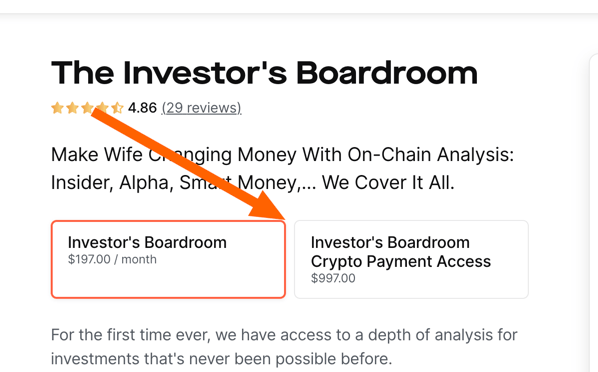Click the third gold rating star

(87, 108)
